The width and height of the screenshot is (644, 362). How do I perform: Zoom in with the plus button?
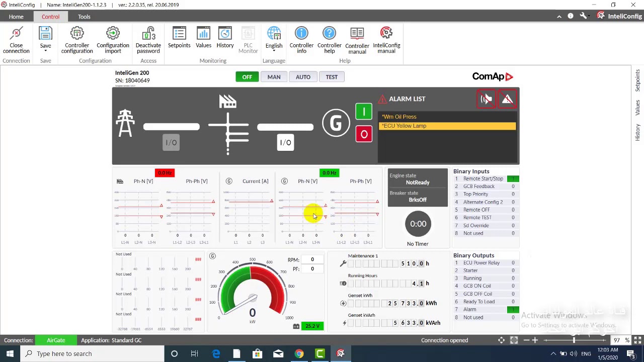coord(535,340)
